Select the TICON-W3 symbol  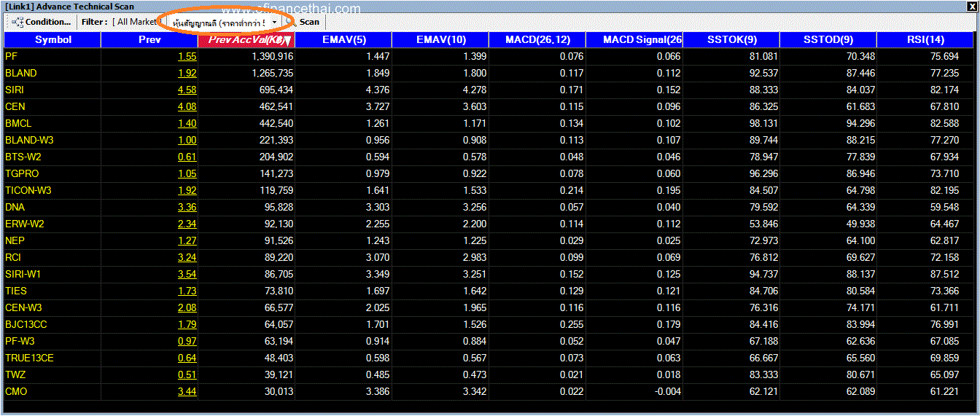click(29, 190)
